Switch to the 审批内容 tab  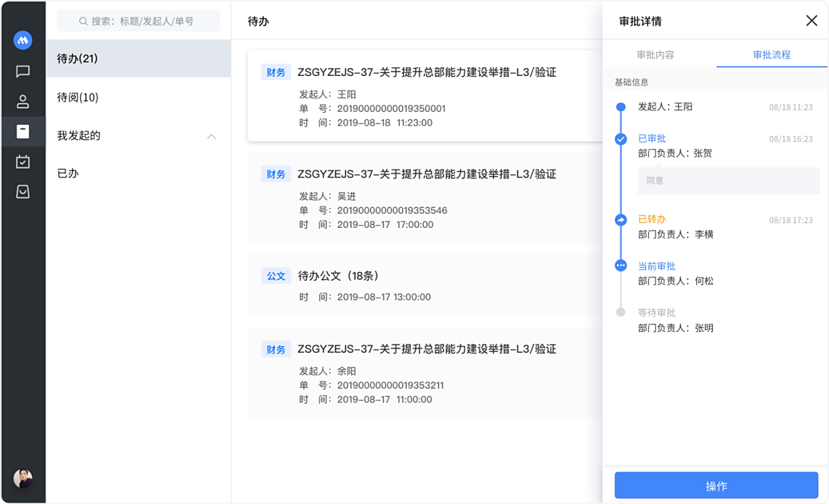[x=655, y=55]
